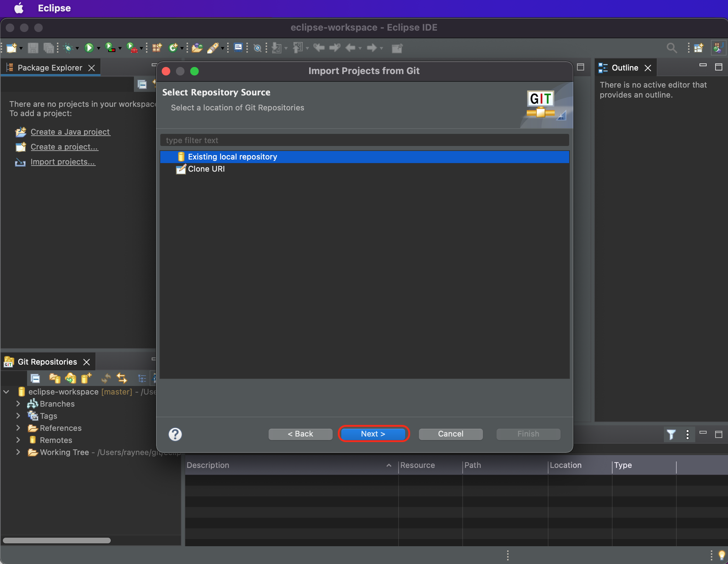Expand the Remotes tree node
This screenshot has width=728, height=564.
[18, 440]
